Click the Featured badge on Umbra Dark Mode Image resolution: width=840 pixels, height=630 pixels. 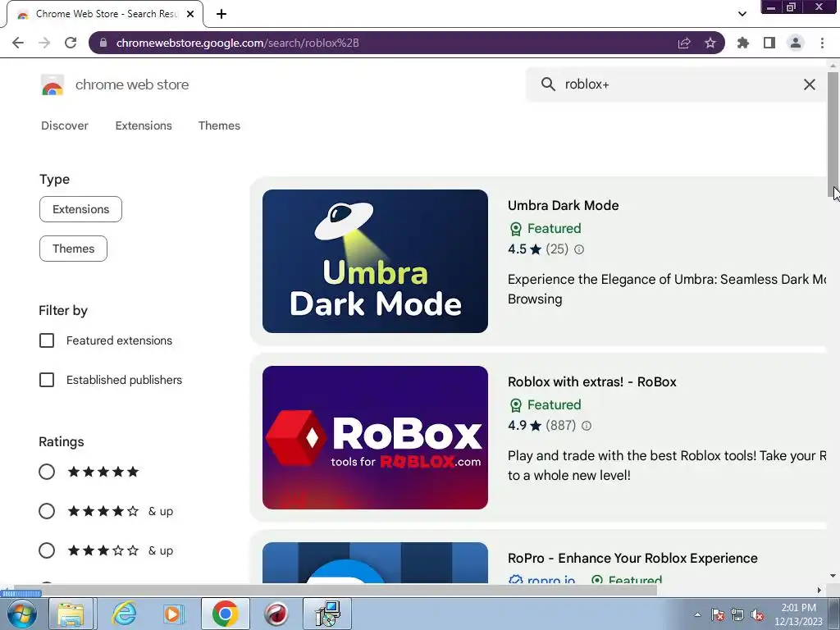tap(545, 229)
